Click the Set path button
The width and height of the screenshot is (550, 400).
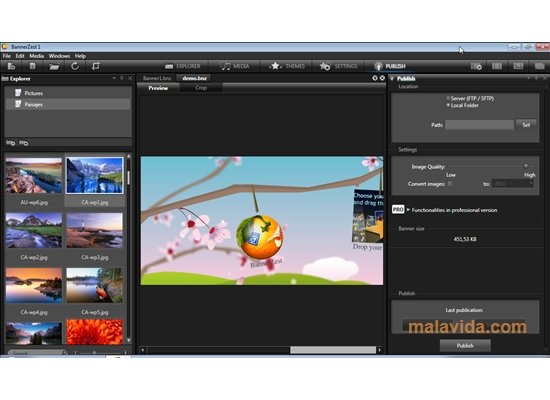coord(526,125)
